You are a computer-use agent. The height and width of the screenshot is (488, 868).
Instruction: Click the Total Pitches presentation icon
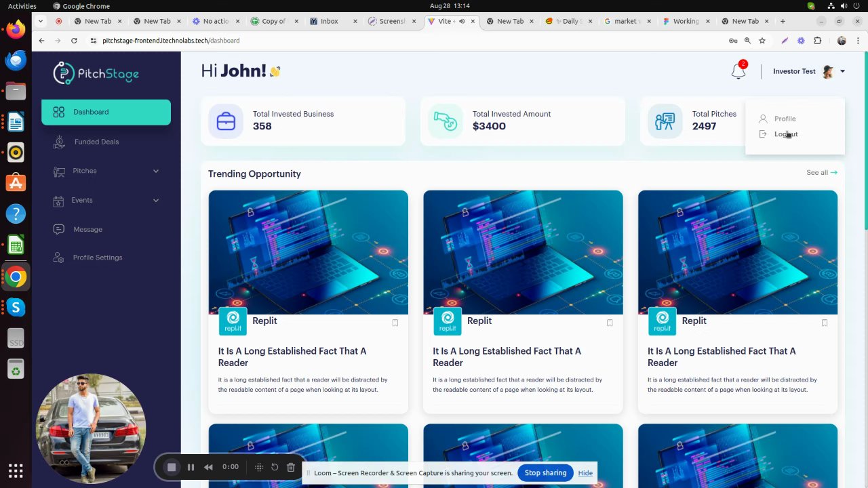click(x=665, y=121)
